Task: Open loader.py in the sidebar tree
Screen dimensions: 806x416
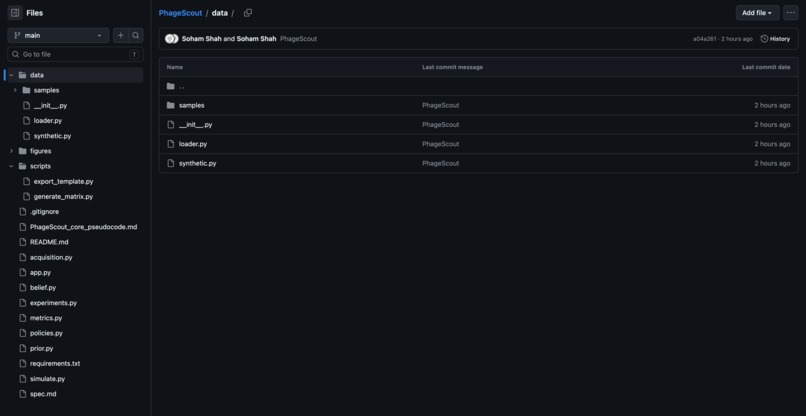Action: [x=48, y=121]
